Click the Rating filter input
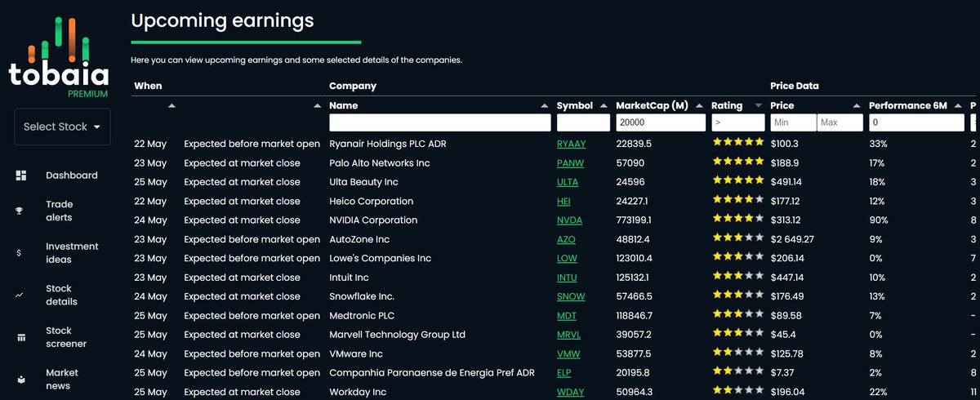This screenshot has height=400, width=980. (x=737, y=122)
